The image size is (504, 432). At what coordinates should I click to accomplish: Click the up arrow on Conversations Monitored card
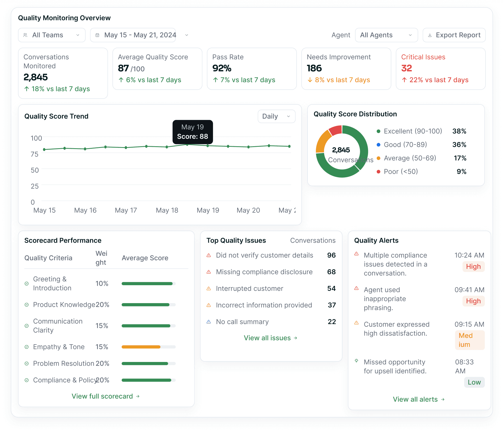coord(27,89)
